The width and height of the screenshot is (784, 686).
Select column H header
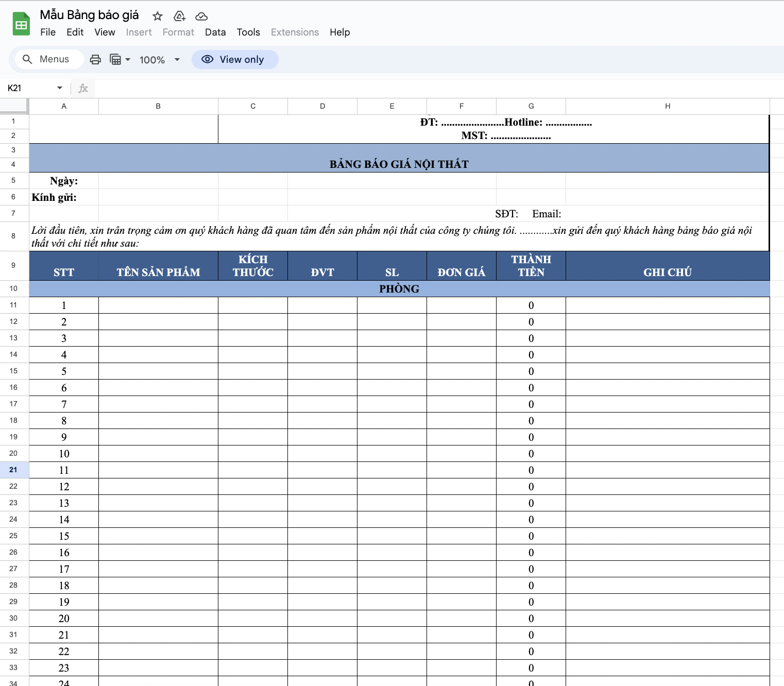pos(667,106)
